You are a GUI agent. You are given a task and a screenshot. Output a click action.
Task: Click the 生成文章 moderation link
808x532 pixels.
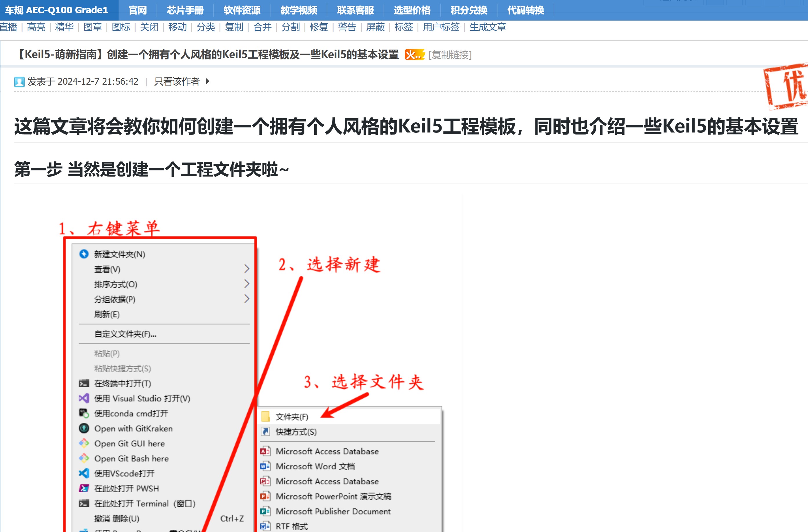[488, 27]
